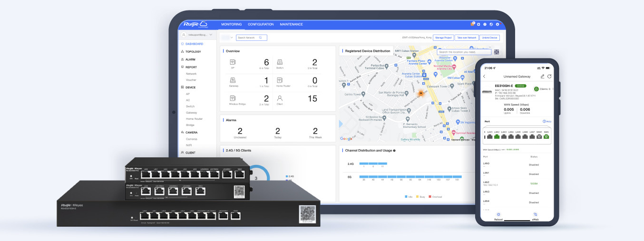
Task: Click the Wireless Bridge icon in Overview
Action: click(x=233, y=98)
